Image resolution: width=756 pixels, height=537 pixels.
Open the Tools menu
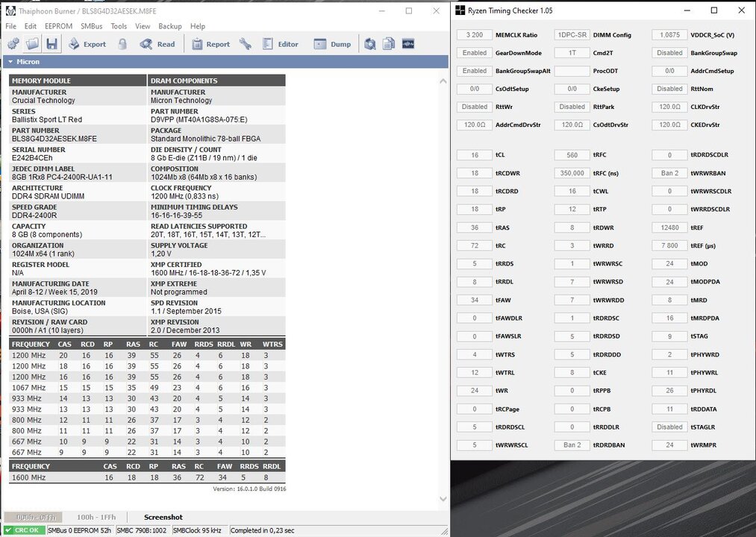point(119,26)
